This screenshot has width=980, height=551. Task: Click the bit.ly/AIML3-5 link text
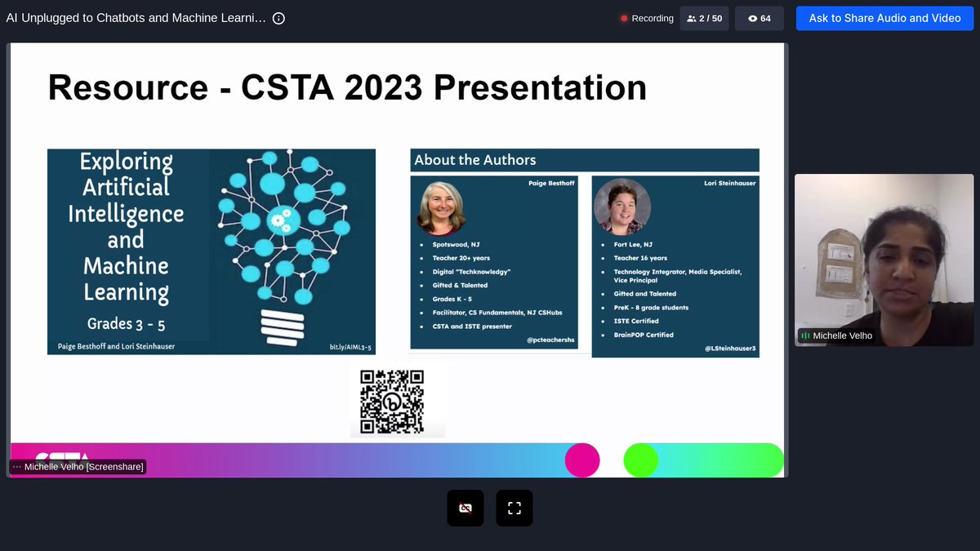coord(350,347)
